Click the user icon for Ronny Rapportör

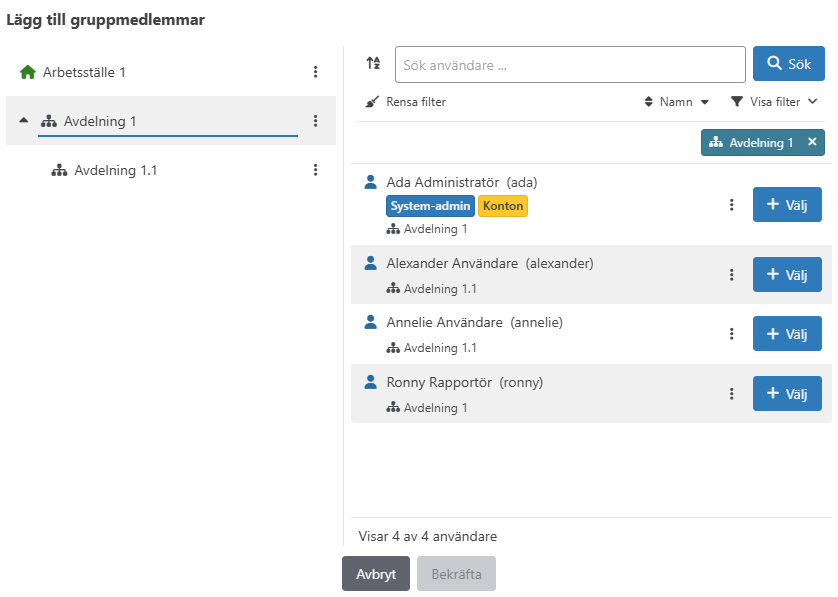click(x=370, y=382)
